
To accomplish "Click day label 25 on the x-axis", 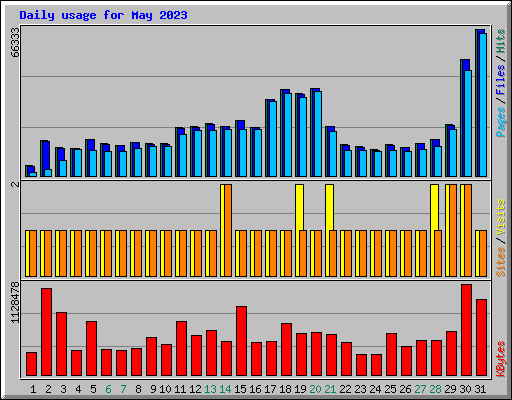I will pyautogui.click(x=390, y=389).
